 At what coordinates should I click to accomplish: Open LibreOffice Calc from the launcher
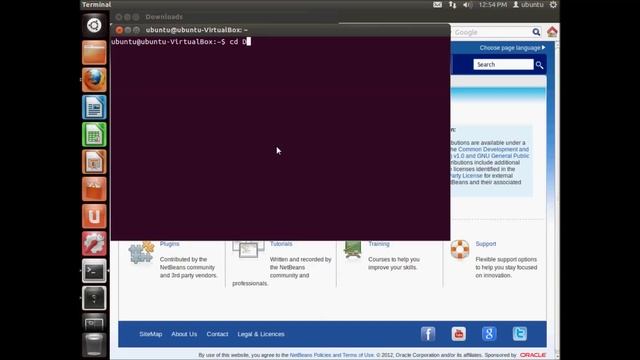point(94,134)
